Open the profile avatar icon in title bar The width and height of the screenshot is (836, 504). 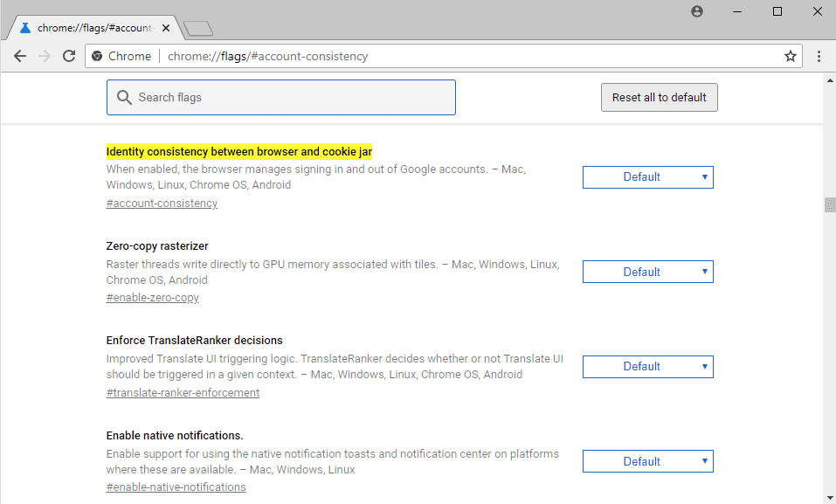(x=697, y=11)
